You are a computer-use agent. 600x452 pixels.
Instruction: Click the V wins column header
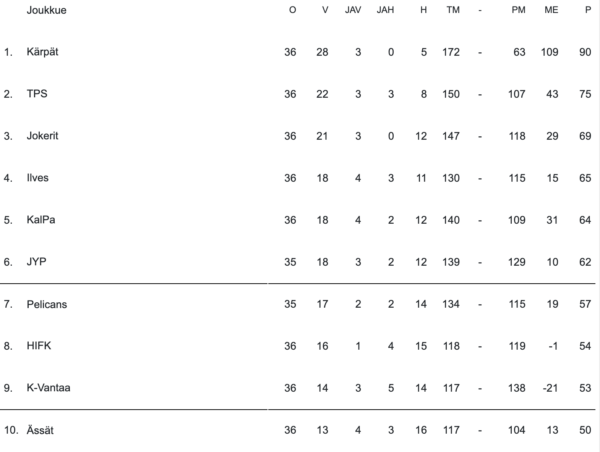(324, 10)
